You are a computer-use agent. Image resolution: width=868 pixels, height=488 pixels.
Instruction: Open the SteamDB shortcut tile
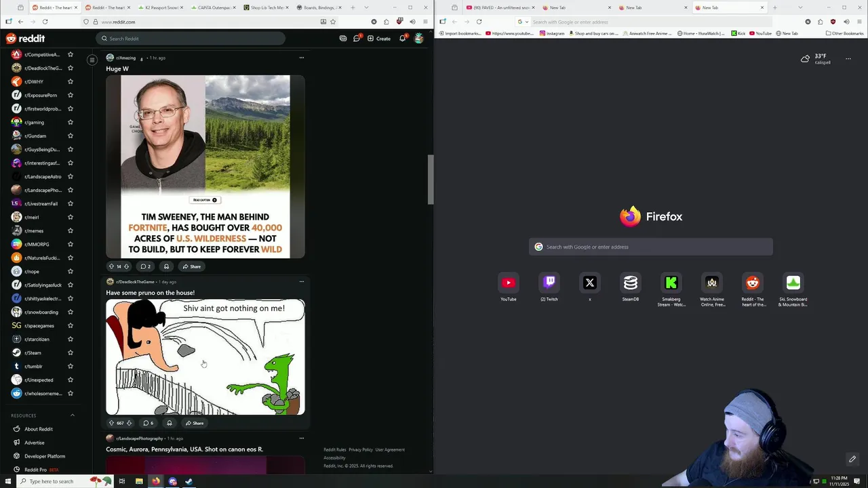631,283
